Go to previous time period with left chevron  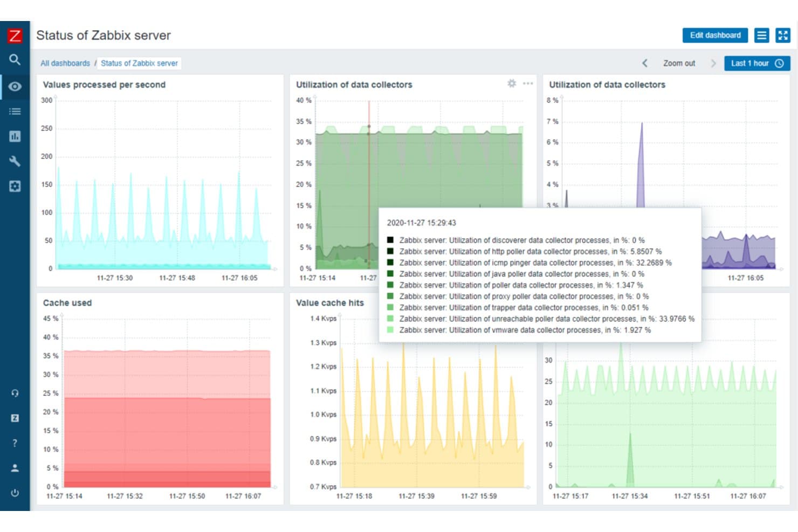[x=645, y=63]
